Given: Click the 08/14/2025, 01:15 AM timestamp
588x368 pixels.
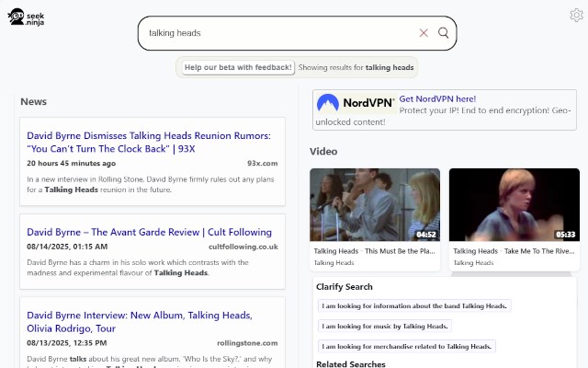Looking at the screenshot, I should click(x=67, y=247).
